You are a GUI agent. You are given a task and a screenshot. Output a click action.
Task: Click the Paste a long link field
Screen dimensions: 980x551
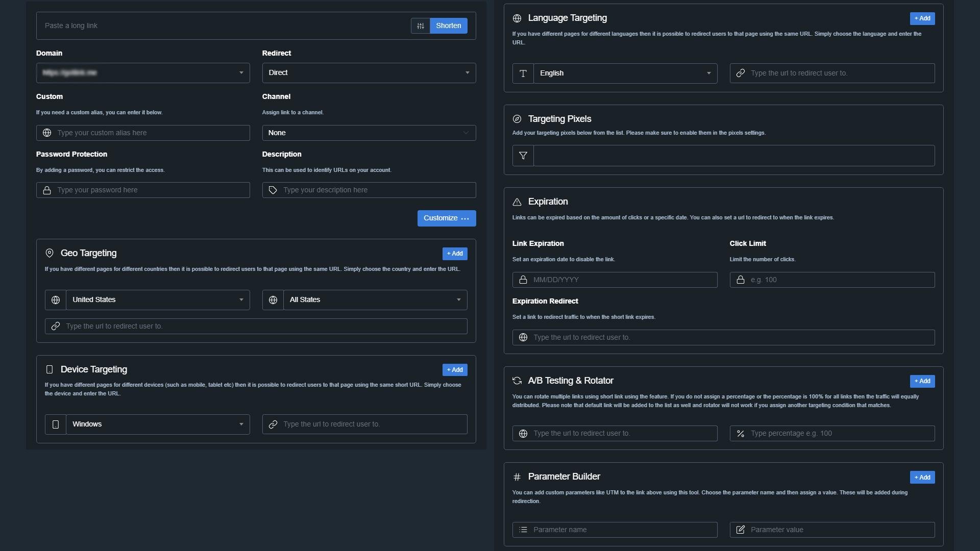[225, 26]
